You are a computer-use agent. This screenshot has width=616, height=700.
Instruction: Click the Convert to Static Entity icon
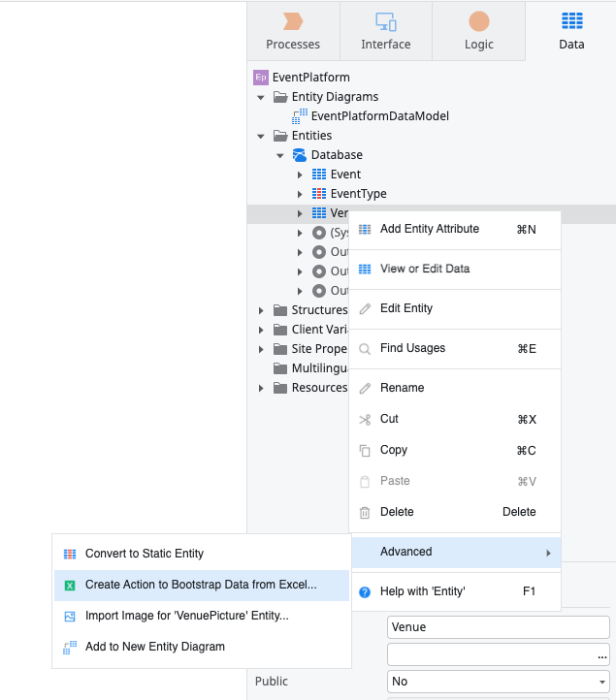tap(70, 554)
